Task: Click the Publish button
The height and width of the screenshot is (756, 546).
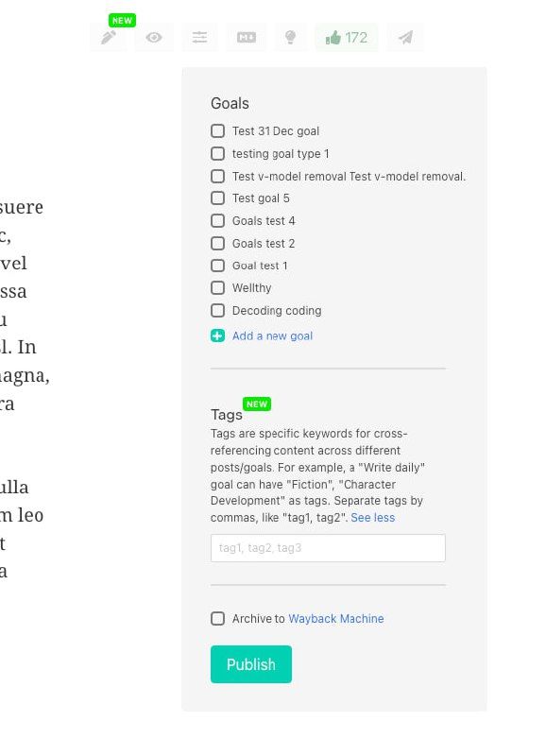Action: pos(250,664)
